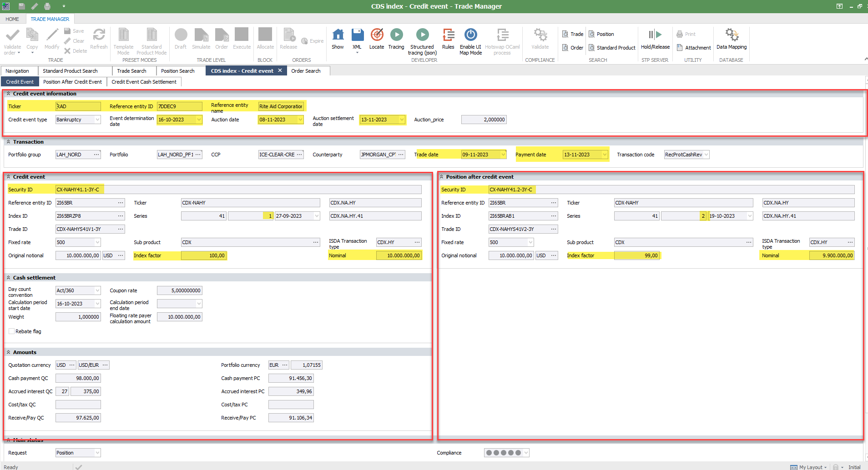Toggle the Rebate flag checkbox
868x470 pixels.
(11, 331)
